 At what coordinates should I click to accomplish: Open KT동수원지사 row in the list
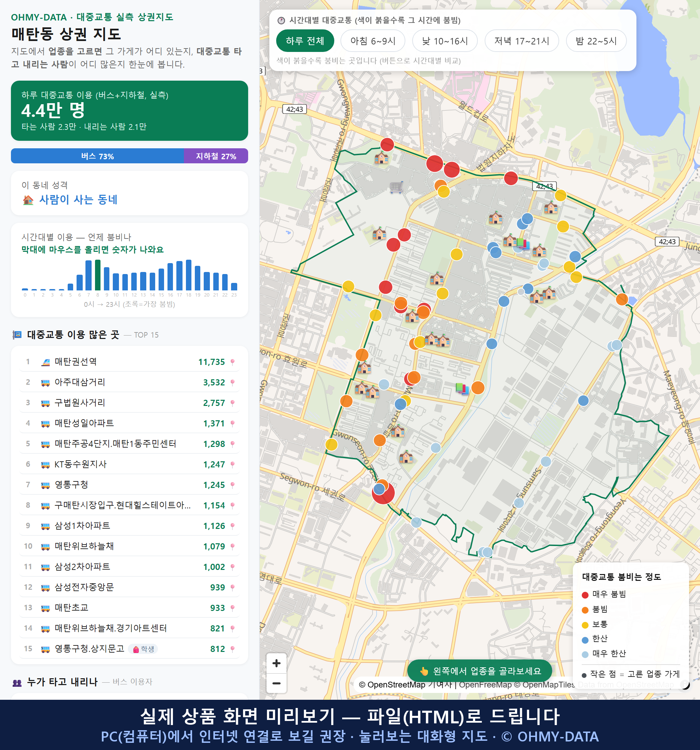point(130,464)
